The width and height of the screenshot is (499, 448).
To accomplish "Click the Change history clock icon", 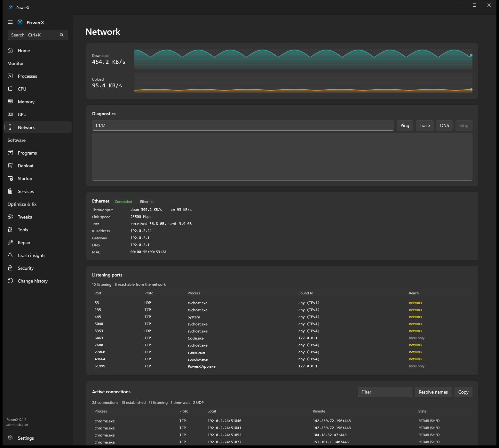I will (x=10, y=281).
